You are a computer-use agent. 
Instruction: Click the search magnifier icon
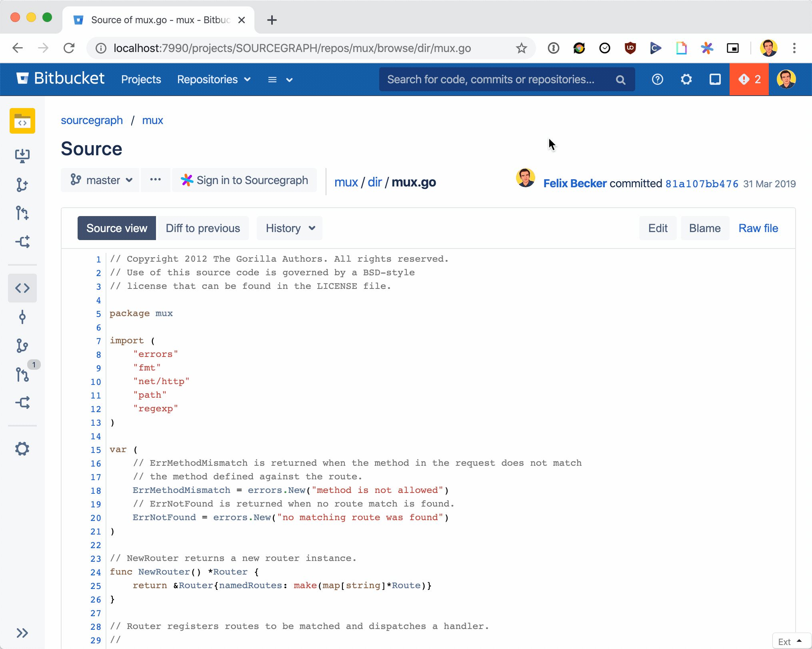621,80
